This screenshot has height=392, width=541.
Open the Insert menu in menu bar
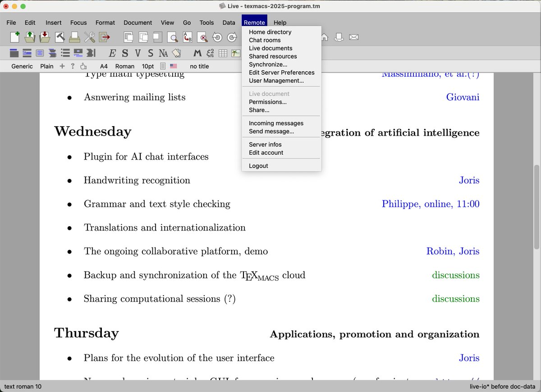pyautogui.click(x=54, y=23)
